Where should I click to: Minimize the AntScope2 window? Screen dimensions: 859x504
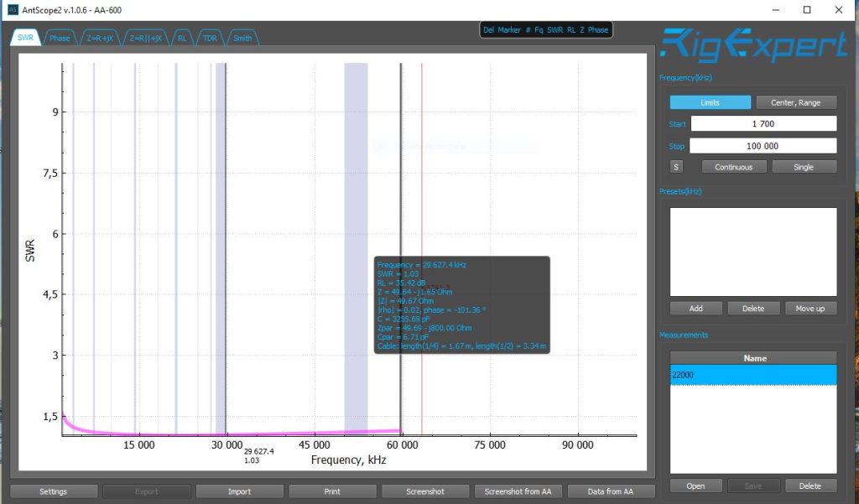pos(776,10)
